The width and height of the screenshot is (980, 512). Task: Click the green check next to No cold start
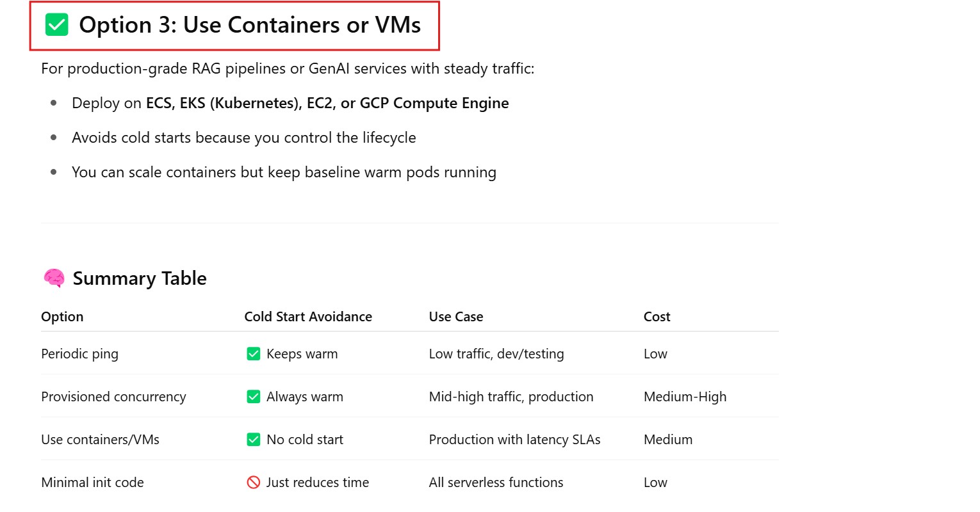(254, 440)
